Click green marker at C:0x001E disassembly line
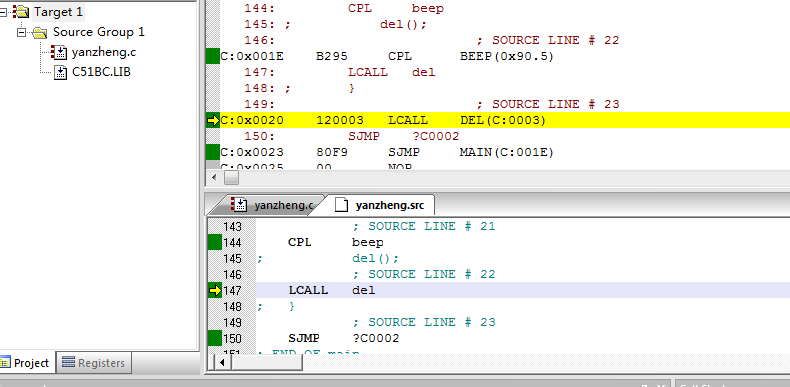Screen dimensions: 790x387 (x=213, y=56)
